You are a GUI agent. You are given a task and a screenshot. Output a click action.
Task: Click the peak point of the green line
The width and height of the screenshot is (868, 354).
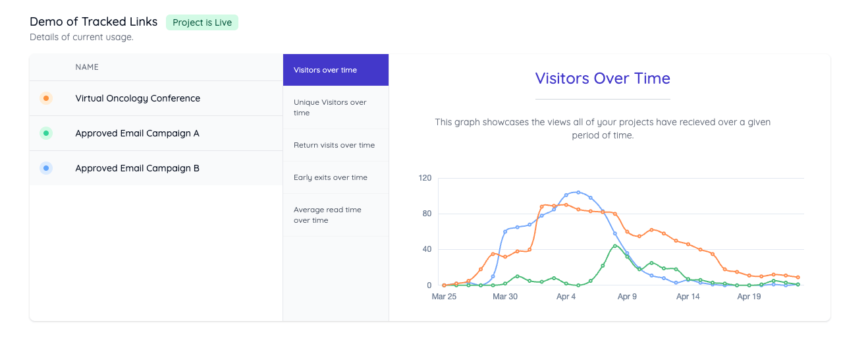(614, 246)
